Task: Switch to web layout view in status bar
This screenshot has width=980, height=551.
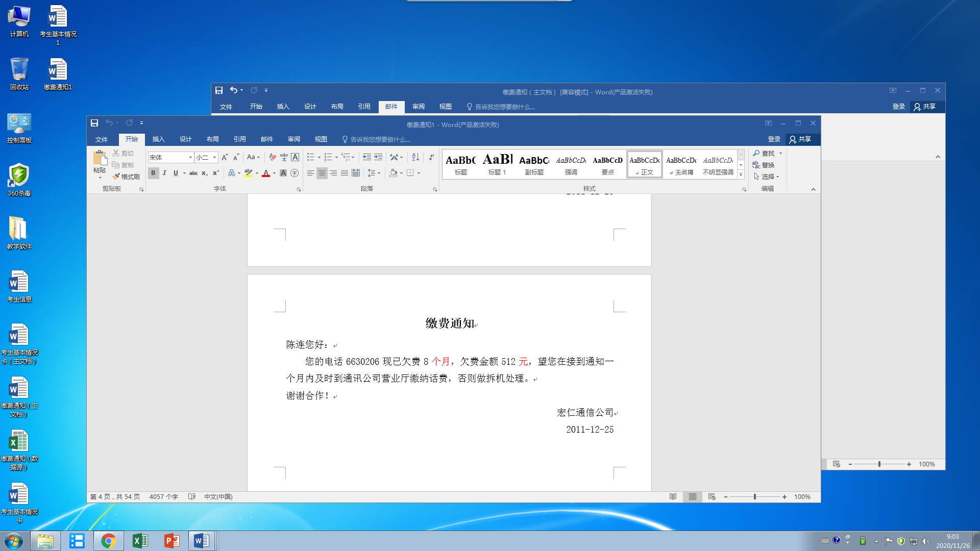Action: pos(712,497)
